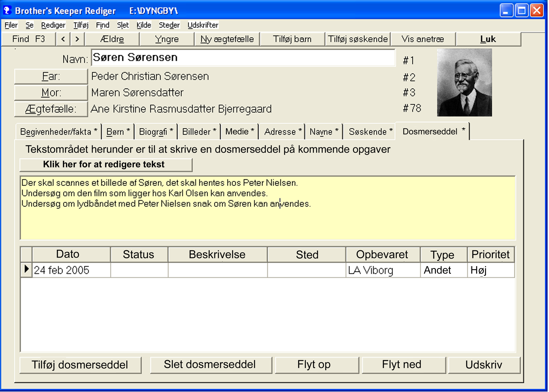Open the Filer menu
Screen dimensions: 549x392
click(11, 25)
